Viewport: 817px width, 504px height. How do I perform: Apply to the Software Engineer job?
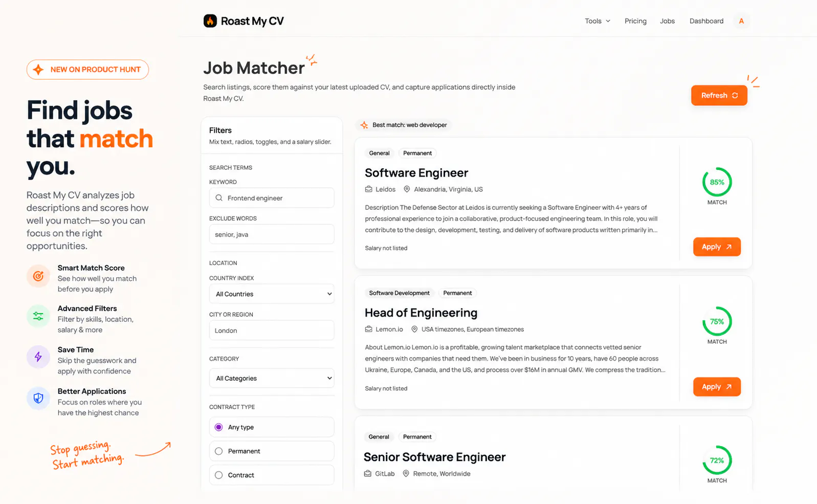point(717,247)
